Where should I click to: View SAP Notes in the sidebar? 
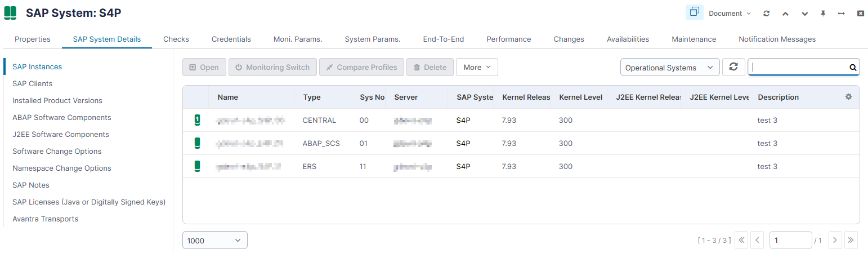31,185
